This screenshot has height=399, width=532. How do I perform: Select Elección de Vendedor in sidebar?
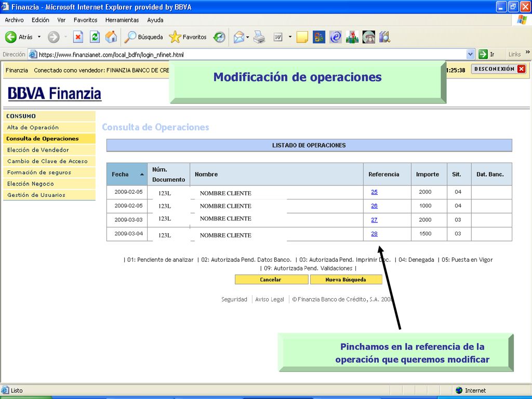(x=49, y=150)
